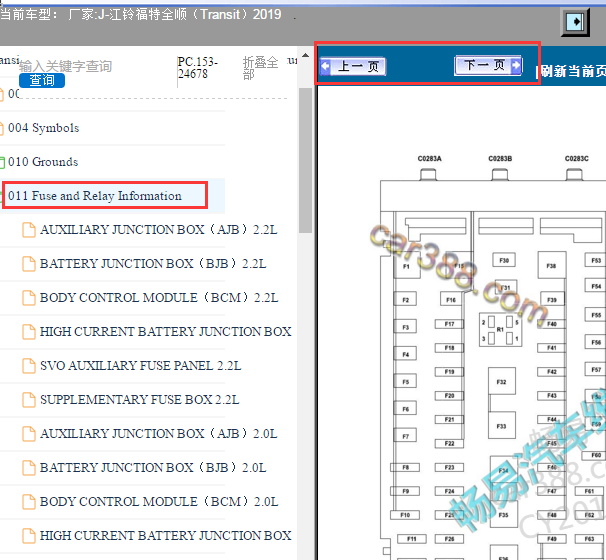The image size is (606, 560).
Task: Open PC.153-24678 link
Action: (x=197, y=68)
